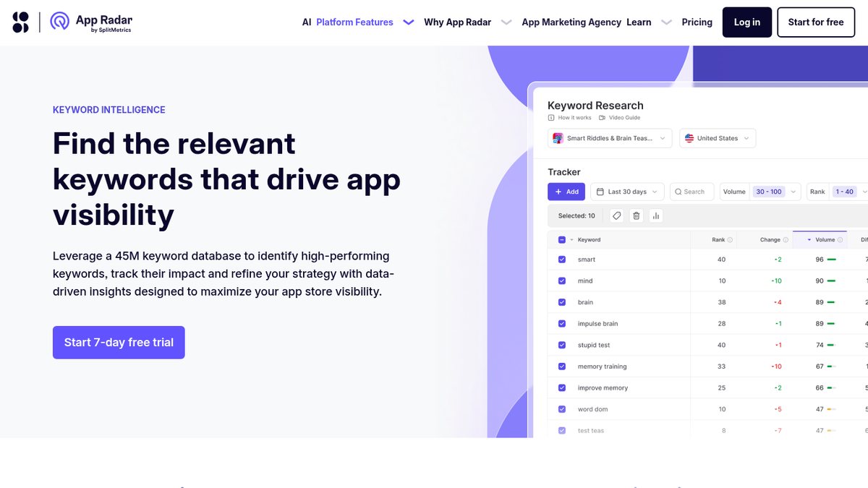
Task: Click the keyword Search input field
Action: [x=692, y=192]
